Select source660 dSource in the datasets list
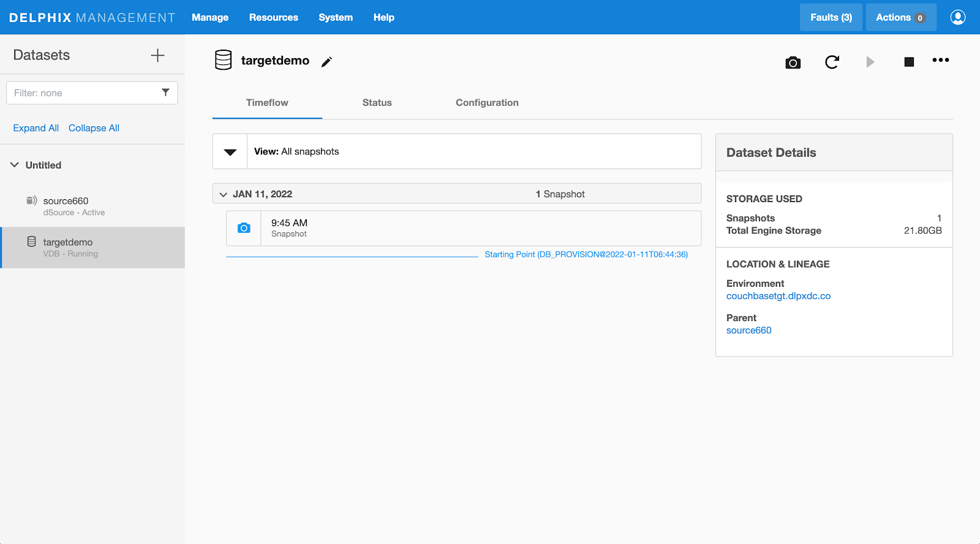The image size is (980, 544). tap(66, 206)
